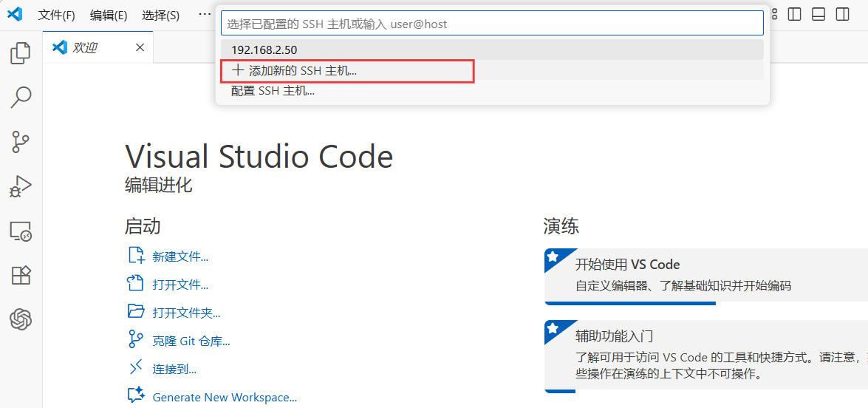Open the ChatGPT extension icon in activity bar
The height and width of the screenshot is (408, 868).
(21, 319)
